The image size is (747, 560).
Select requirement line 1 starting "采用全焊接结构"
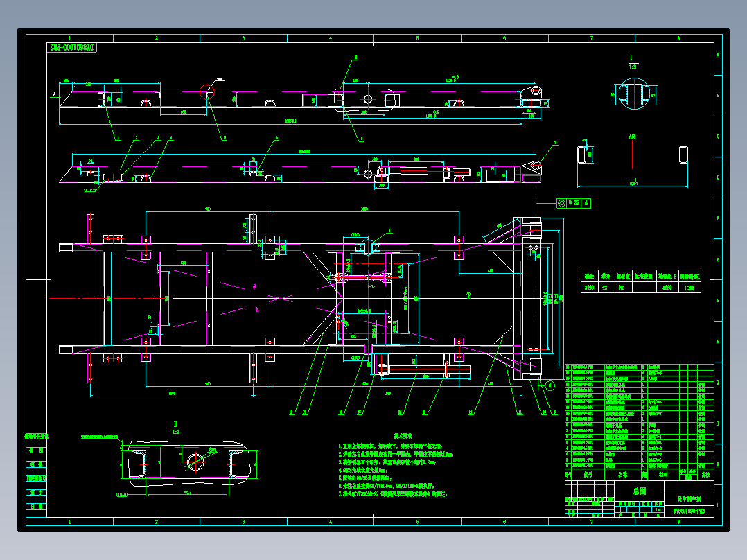tap(391, 446)
